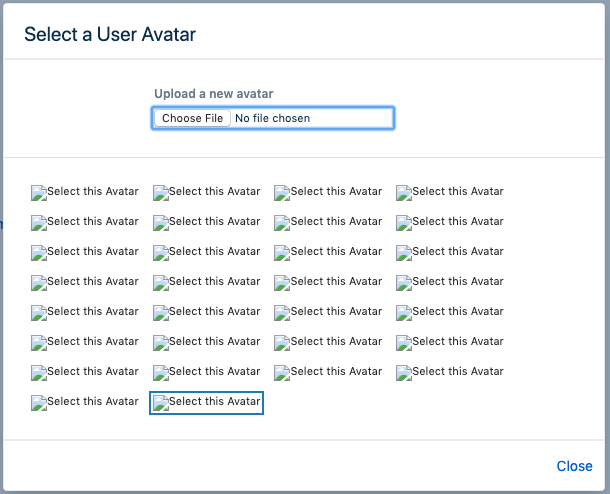Select the highlighted avatar in the last row

click(207, 403)
